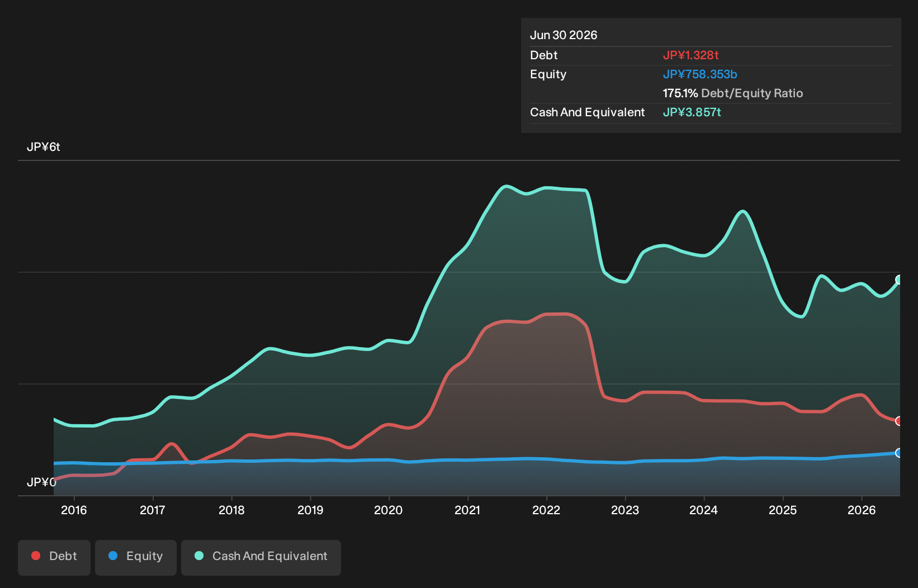Click the 2020 x-axis label
Image resolution: width=918 pixels, height=588 pixels.
click(389, 510)
